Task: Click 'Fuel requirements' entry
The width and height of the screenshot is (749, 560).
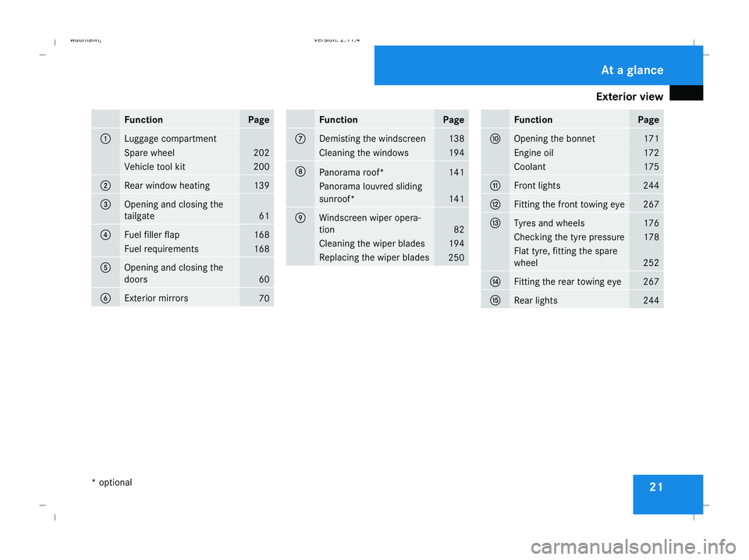Action: pos(162,249)
